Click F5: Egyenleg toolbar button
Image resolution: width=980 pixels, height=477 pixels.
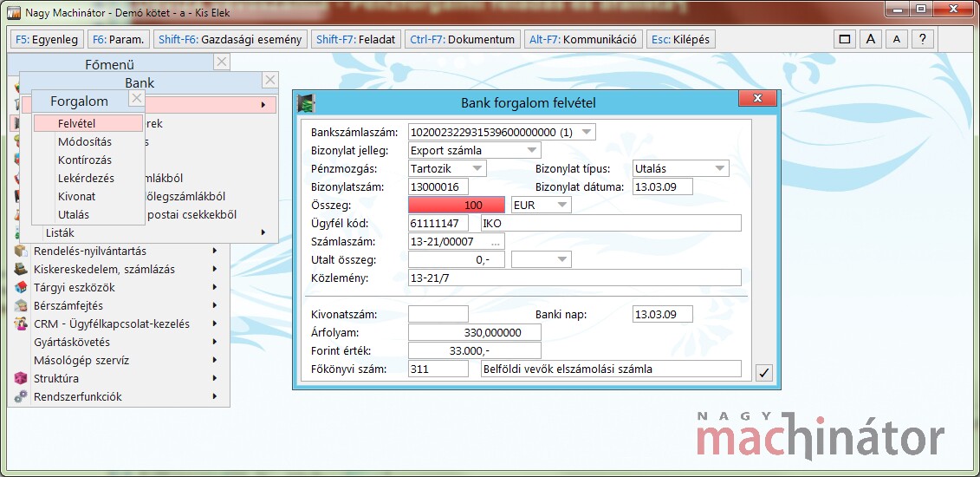tap(47, 39)
